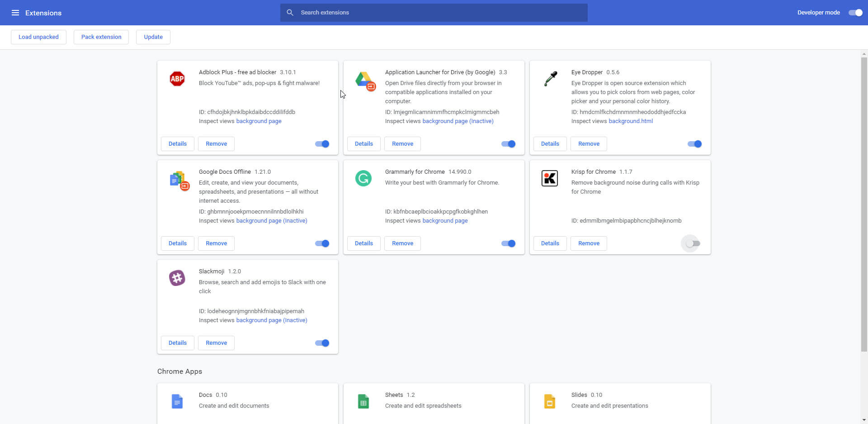This screenshot has height=424, width=868.
Task: Click the Slackmoji purple icon
Action: click(x=177, y=278)
